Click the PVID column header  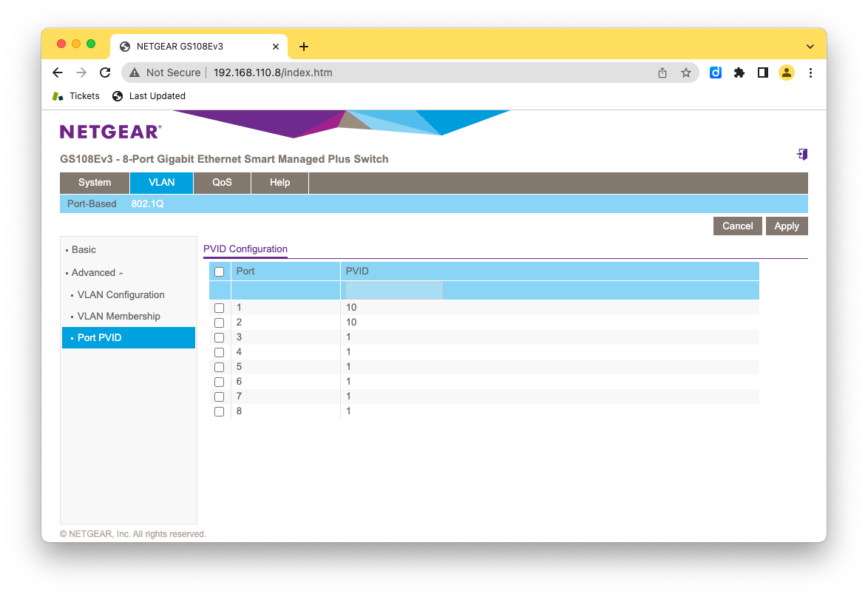click(x=357, y=271)
